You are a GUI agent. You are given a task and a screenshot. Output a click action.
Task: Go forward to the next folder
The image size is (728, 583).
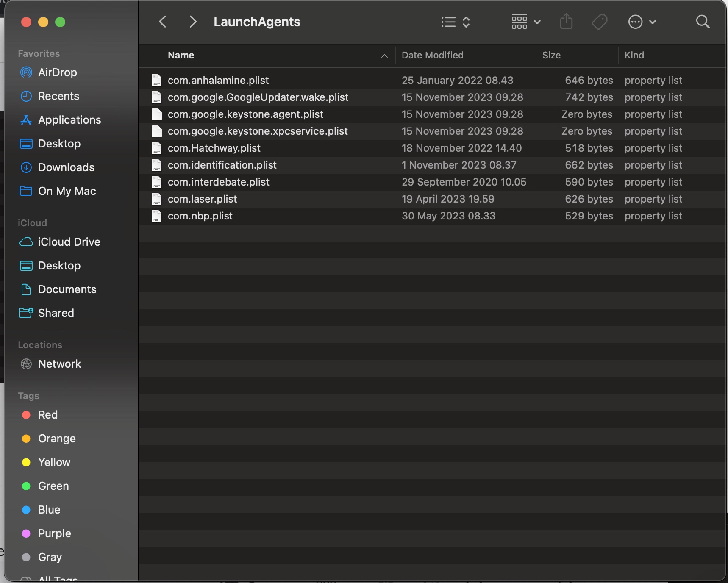tap(193, 22)
